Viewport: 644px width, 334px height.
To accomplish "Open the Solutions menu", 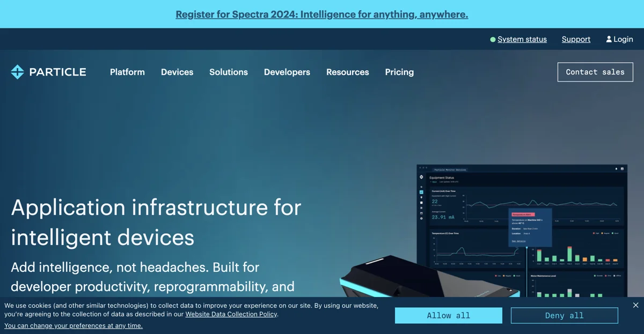I will [x=229, y=72].
